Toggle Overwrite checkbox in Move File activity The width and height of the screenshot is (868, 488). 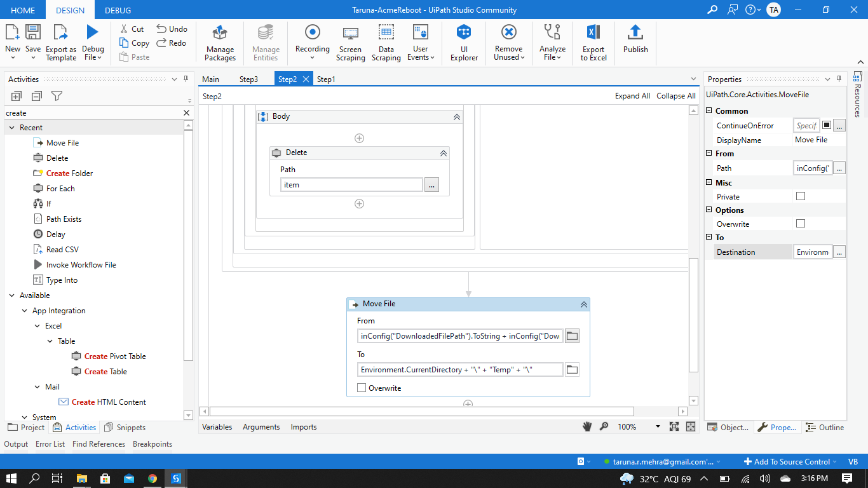point(362,388)
